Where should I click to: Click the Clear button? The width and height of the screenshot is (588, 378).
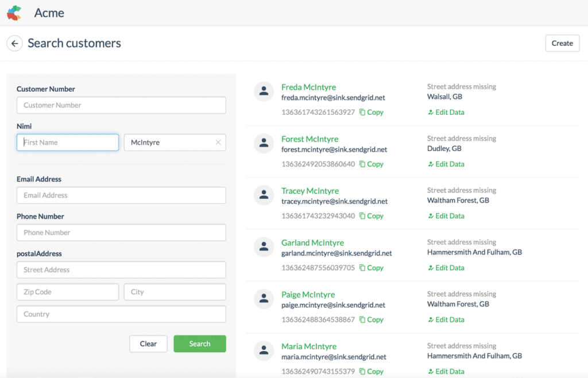point(149,344)
